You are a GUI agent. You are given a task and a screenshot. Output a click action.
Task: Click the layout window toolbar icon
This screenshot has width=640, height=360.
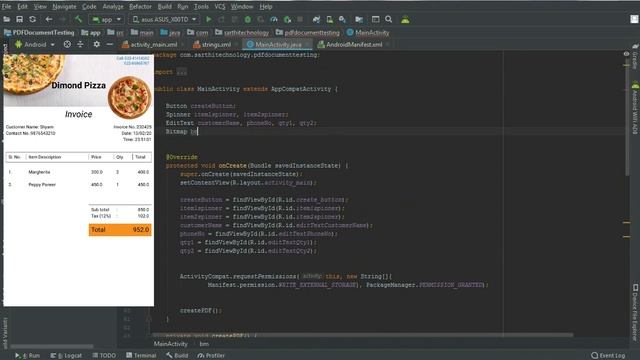[376, 19]
